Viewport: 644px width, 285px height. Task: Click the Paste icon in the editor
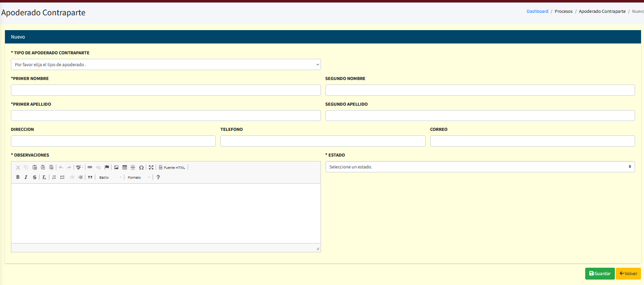[x=35, y=167]
